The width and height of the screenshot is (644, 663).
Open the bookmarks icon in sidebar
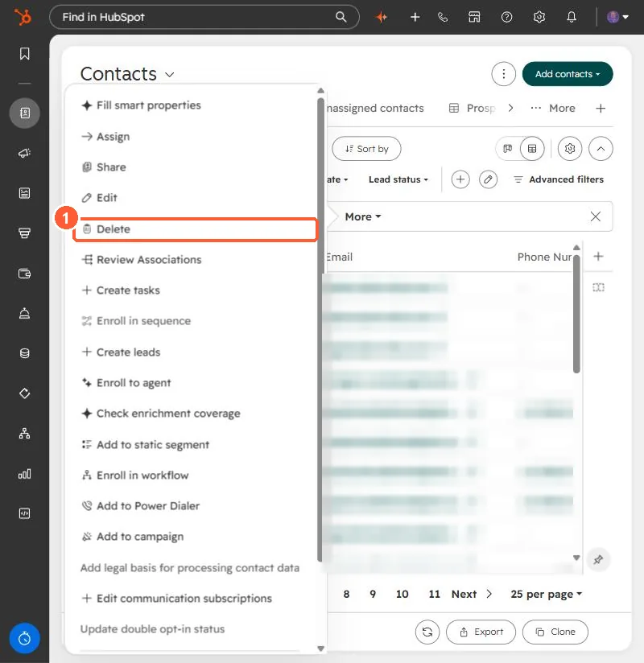click(x=24, y=54)
